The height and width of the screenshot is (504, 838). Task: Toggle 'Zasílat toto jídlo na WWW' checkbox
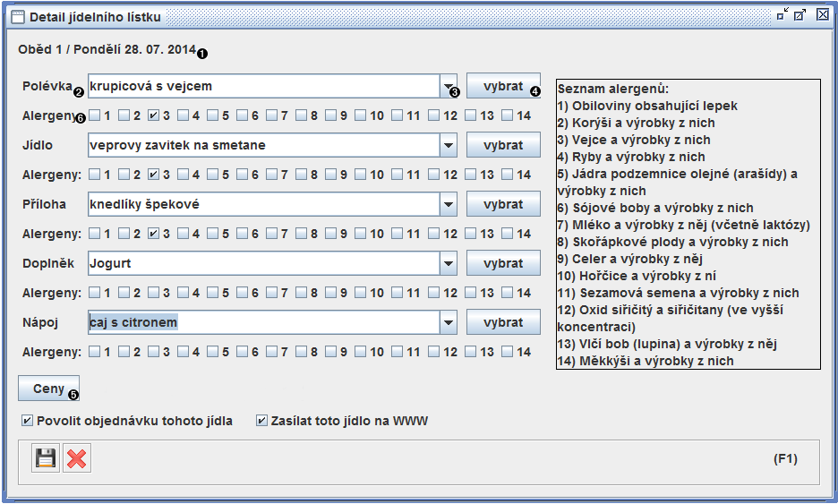[x=262, y=421]
